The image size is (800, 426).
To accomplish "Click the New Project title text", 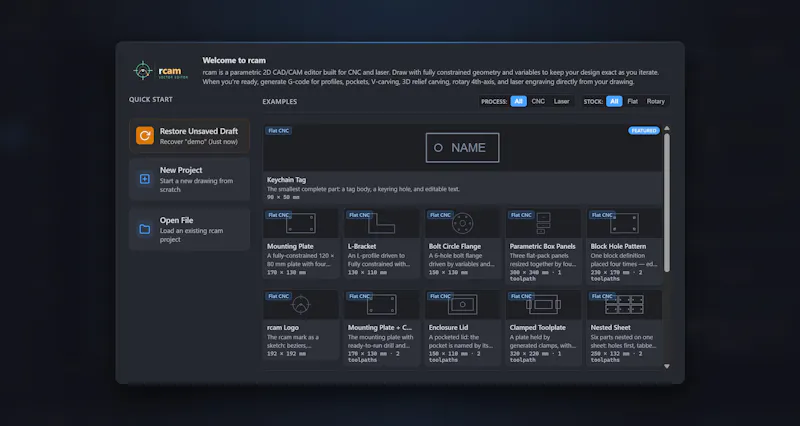I will click(x=181, y=170).
